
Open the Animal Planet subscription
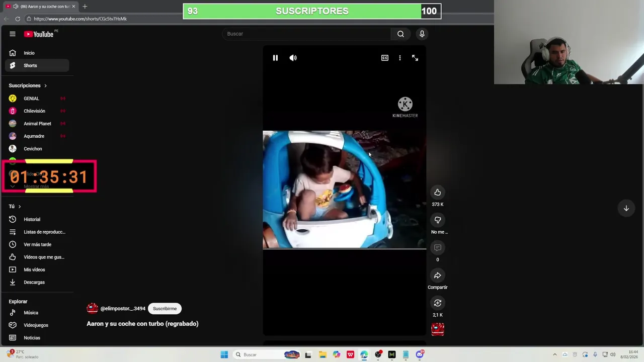click(x=37, y=124)
